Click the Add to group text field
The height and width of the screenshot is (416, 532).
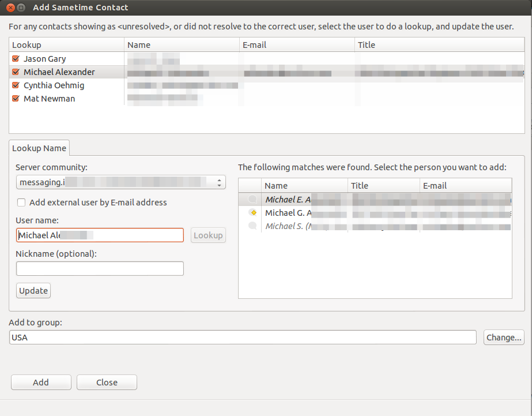click(243, 338)
